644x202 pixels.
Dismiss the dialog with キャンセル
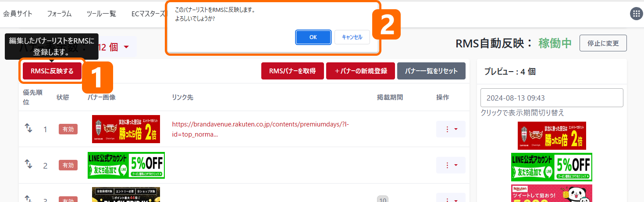tap(352, 37)
